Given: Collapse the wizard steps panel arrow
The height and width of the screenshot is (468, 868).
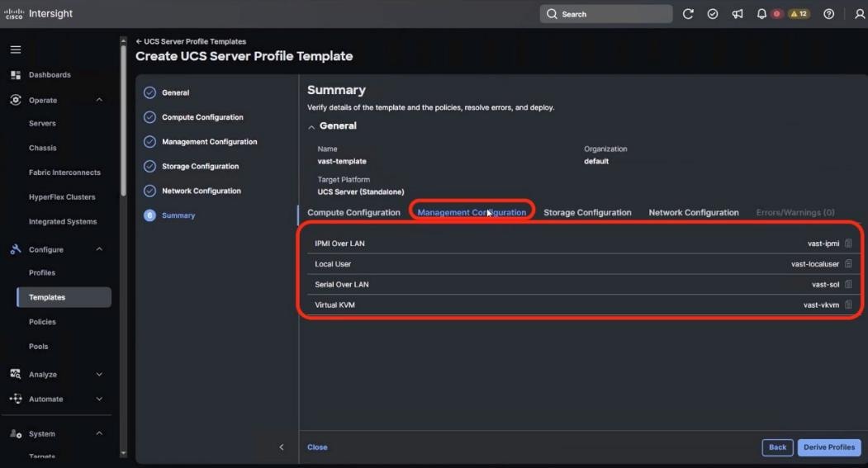Looking at the screenshot, I should click(282, 447).
